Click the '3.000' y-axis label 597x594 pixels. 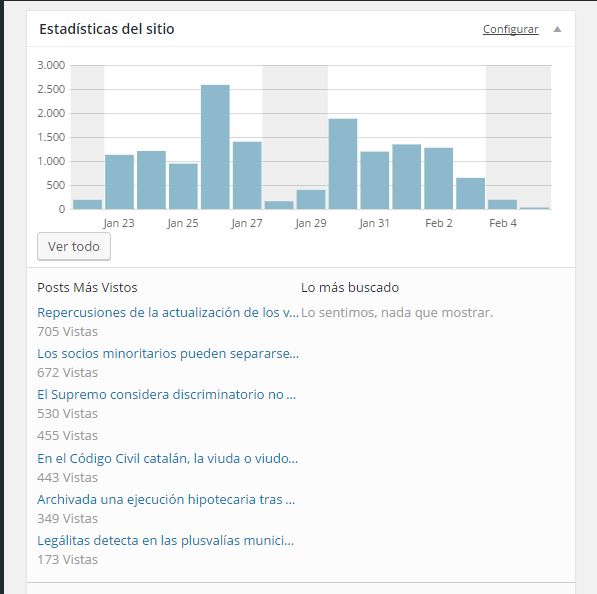51,65
